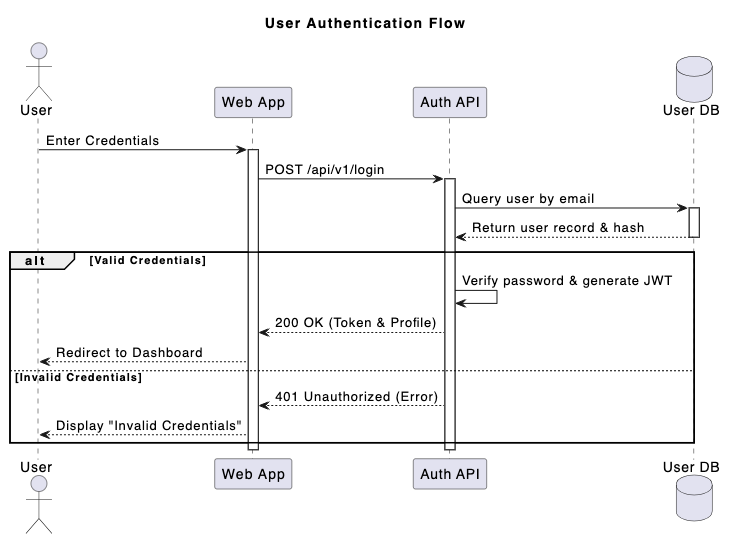Click the top User label under actor
Viewport: 736px width, 542px height.
(x=36, y=110)
